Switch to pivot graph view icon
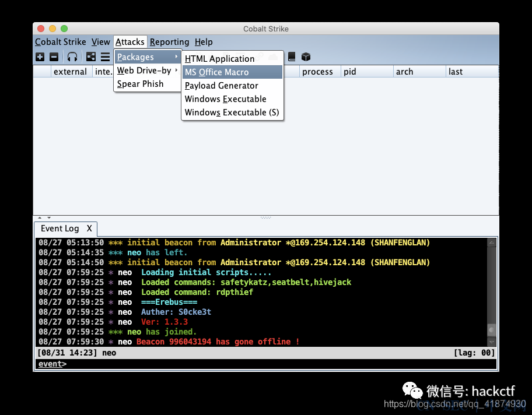 click(x=91, y=57)
